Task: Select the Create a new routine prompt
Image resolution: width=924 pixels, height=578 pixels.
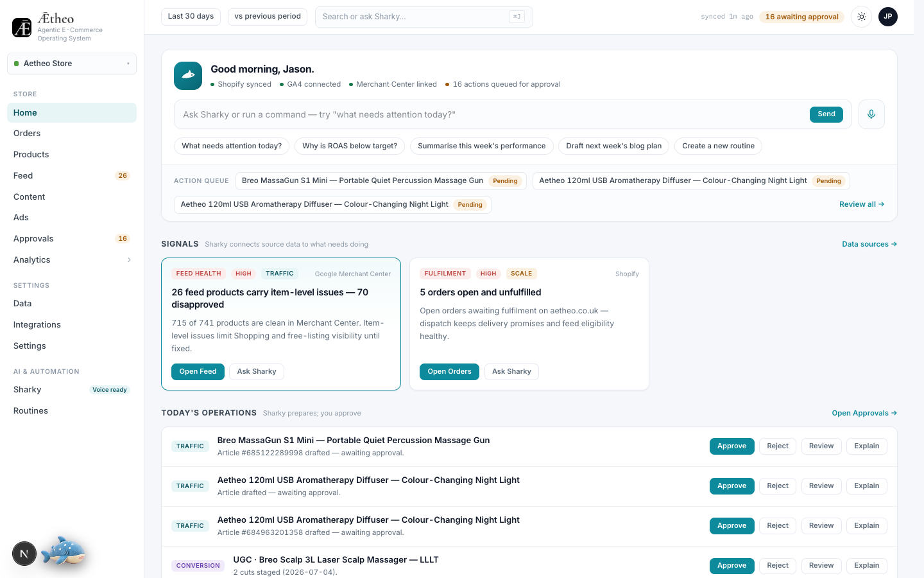Action: coord(719,146)
